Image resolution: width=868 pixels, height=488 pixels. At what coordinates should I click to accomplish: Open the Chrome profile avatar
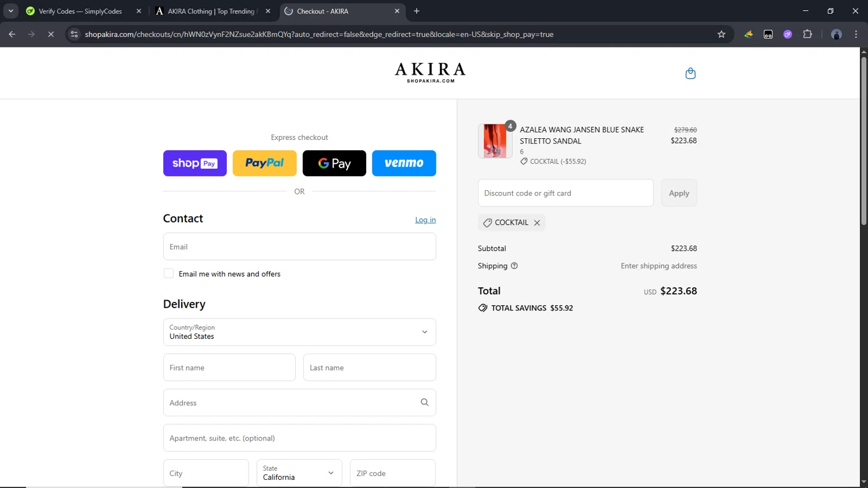point(836,34)
